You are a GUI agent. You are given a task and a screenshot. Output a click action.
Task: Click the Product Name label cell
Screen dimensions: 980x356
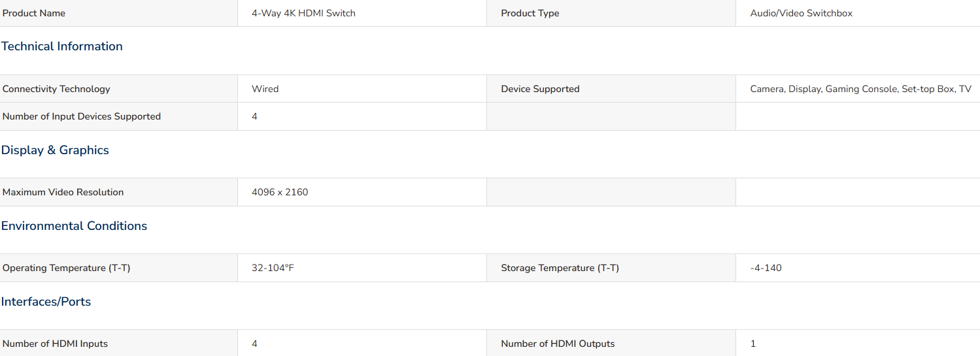coord(118,13)
